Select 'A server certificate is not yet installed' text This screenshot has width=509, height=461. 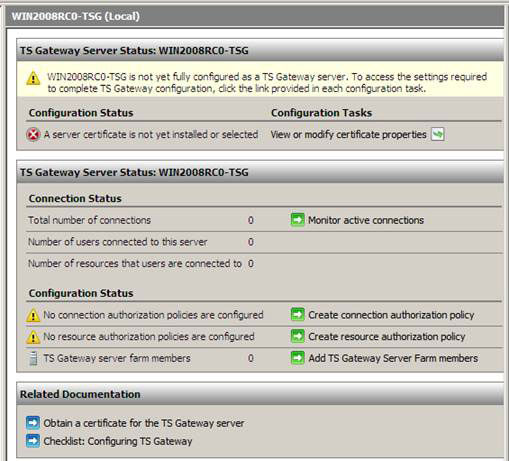[x=151, y=135]
